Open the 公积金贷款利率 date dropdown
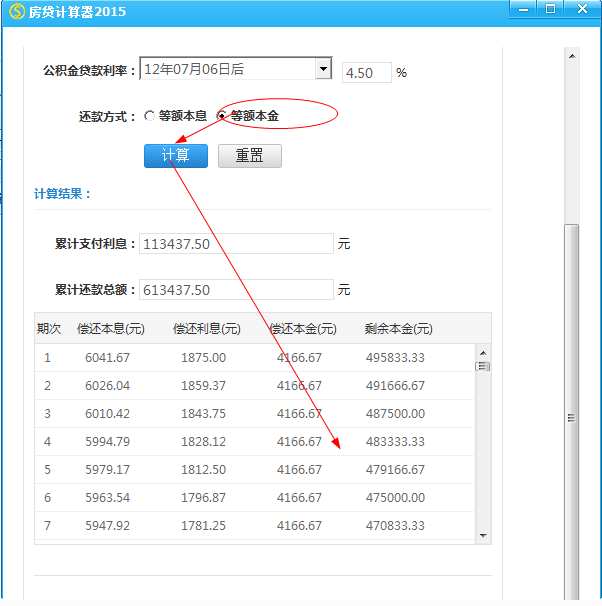 coord(323,69)
